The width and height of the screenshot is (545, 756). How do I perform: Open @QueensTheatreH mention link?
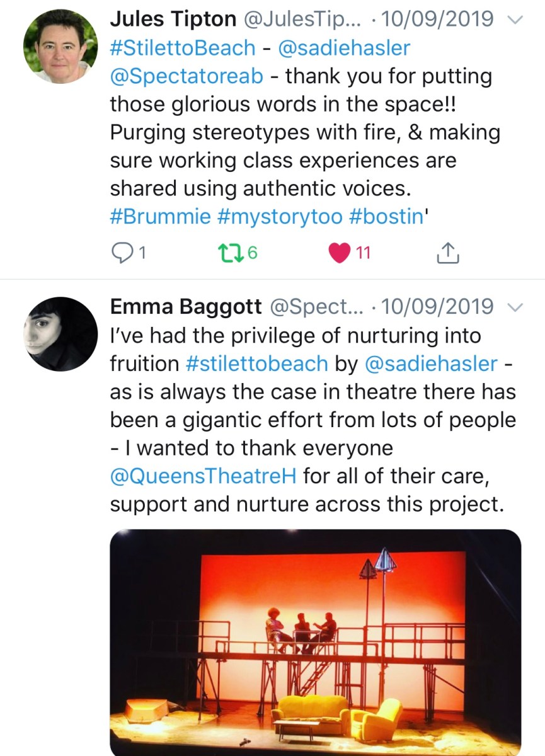coord(203,476)
